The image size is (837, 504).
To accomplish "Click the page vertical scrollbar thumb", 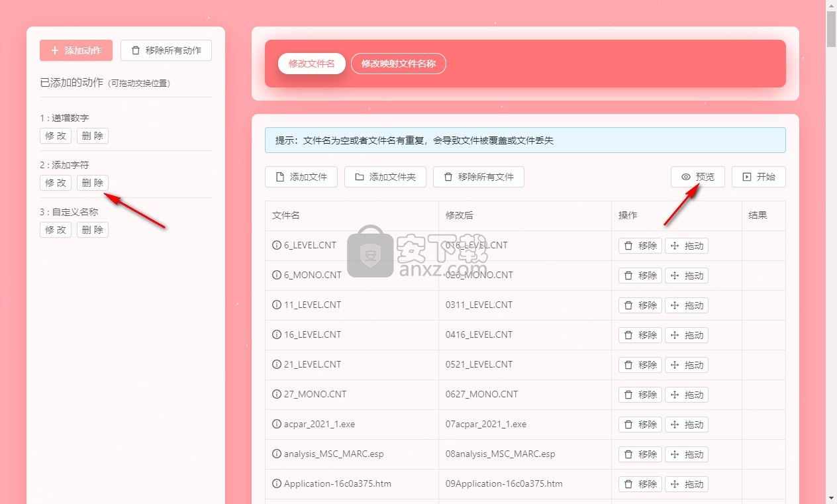I will 831,30.
